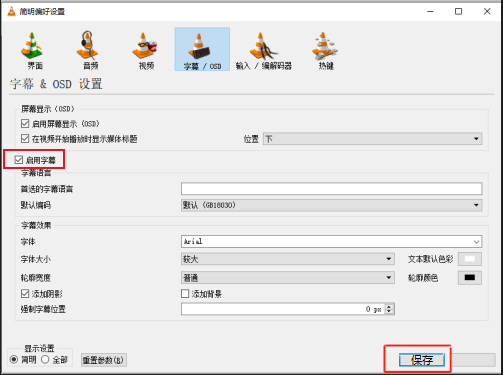Pick the 文本默认色彩 white color swatch
The image size is (503, 375).
[470, 259]
